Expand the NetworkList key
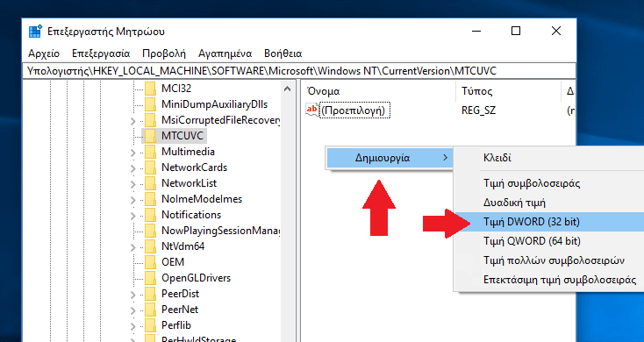This screenshot has height=342, width=644. (x=132, y=184)
